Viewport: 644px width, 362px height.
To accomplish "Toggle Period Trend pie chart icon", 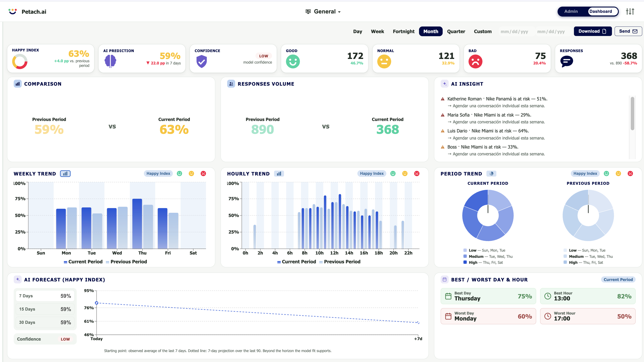I will (491, 173).
